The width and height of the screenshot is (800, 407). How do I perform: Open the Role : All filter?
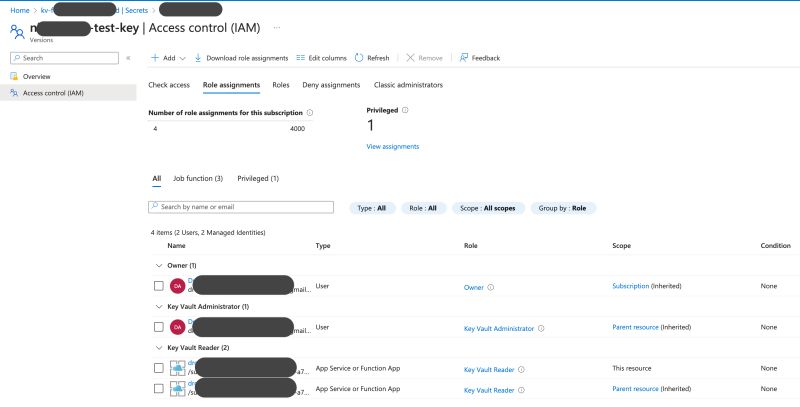(423, 208)
